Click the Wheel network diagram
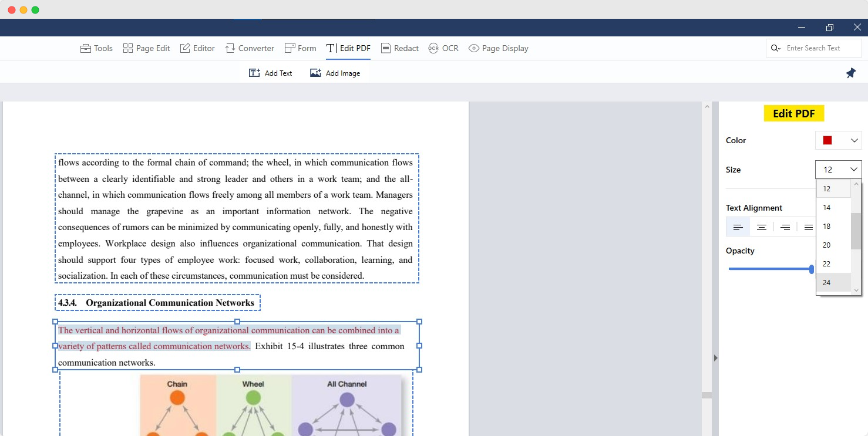Screen dimensions: 868x436 click(x=254, y=406)
